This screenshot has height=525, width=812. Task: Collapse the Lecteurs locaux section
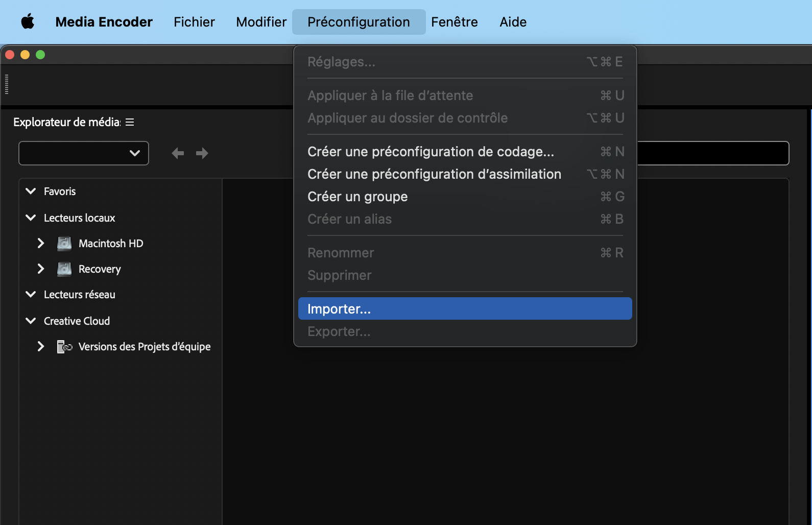tap(31, 218)
